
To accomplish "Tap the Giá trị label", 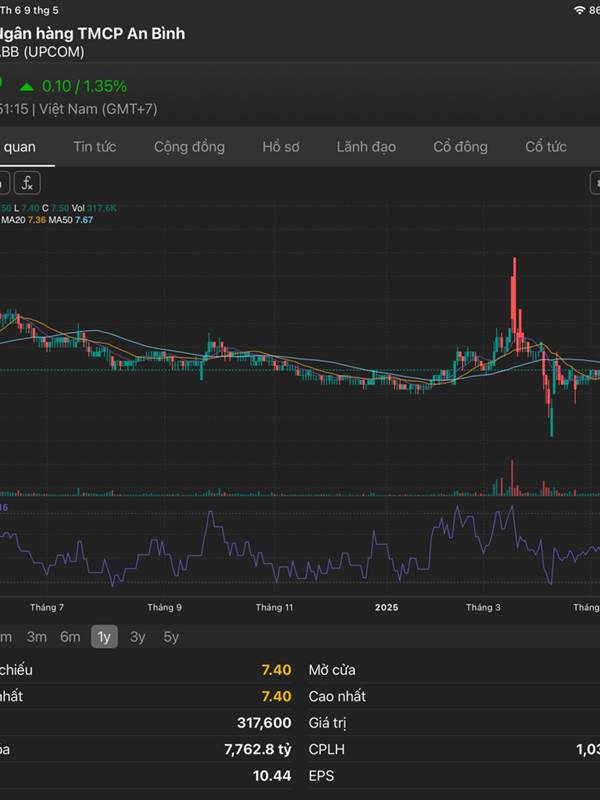I will [327, 723].
